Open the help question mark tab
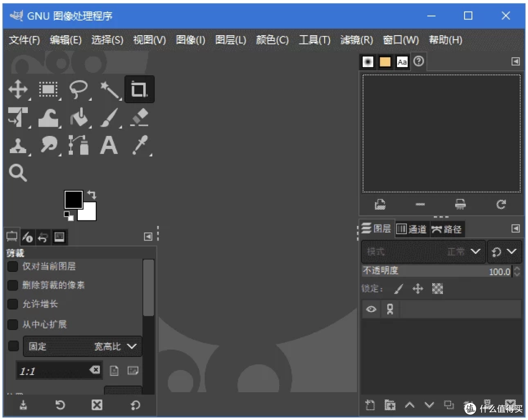This screenshot has width=528, height=420. 418,61
